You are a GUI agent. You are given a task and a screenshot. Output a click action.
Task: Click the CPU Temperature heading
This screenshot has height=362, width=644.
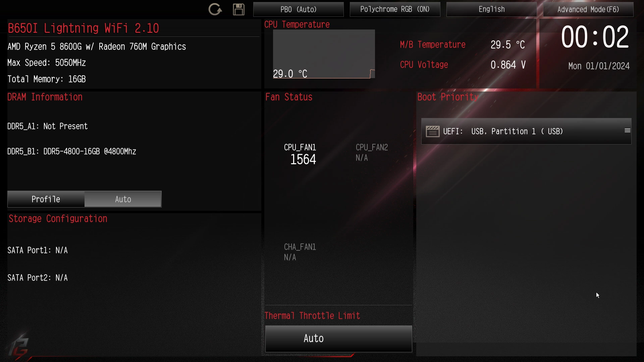point(297,24)
